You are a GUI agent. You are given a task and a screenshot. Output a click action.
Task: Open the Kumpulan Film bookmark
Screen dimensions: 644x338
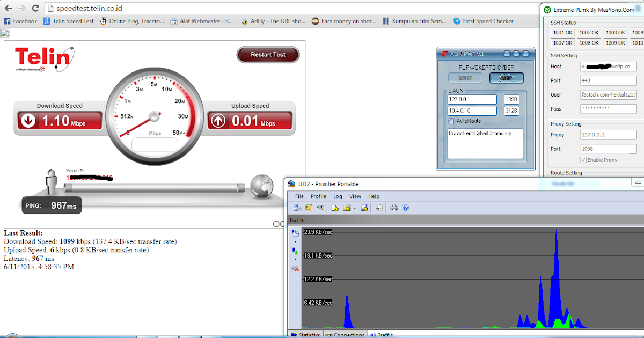point(414,21)
